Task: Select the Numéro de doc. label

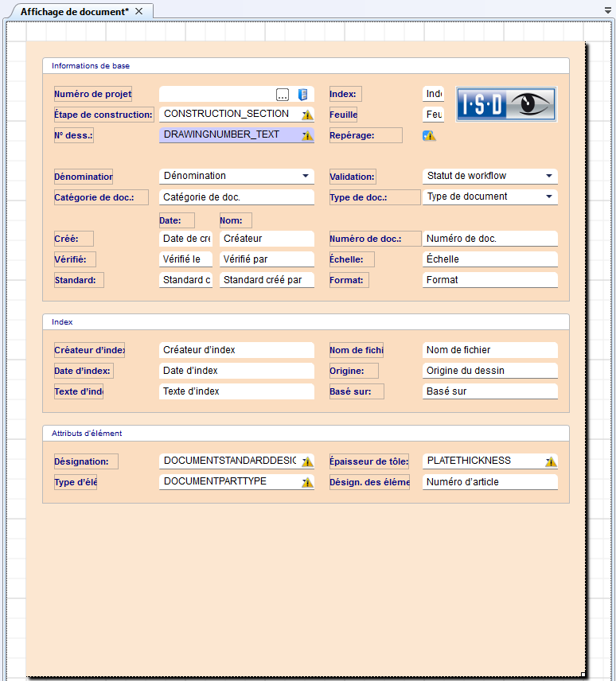Action: click(x=376, y=239)
